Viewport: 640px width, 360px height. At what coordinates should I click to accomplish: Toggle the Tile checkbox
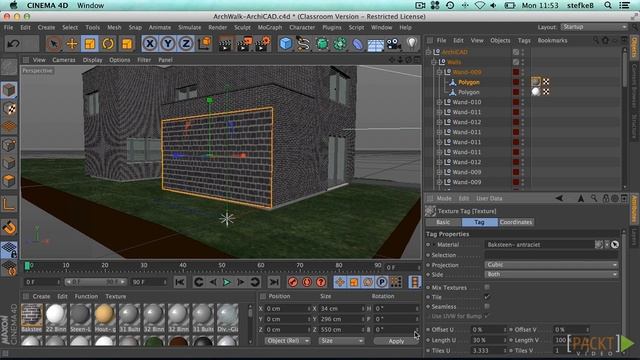point(487,297)
